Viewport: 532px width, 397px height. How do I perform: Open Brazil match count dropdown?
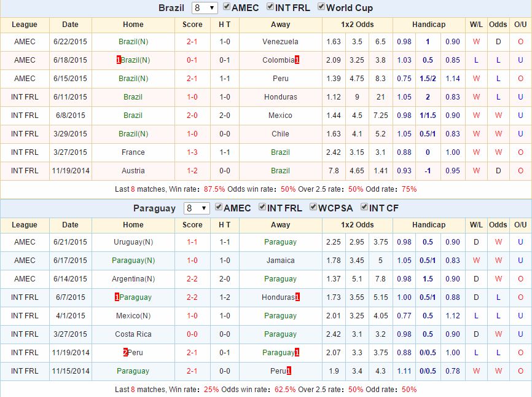click(x=205, y=8)
